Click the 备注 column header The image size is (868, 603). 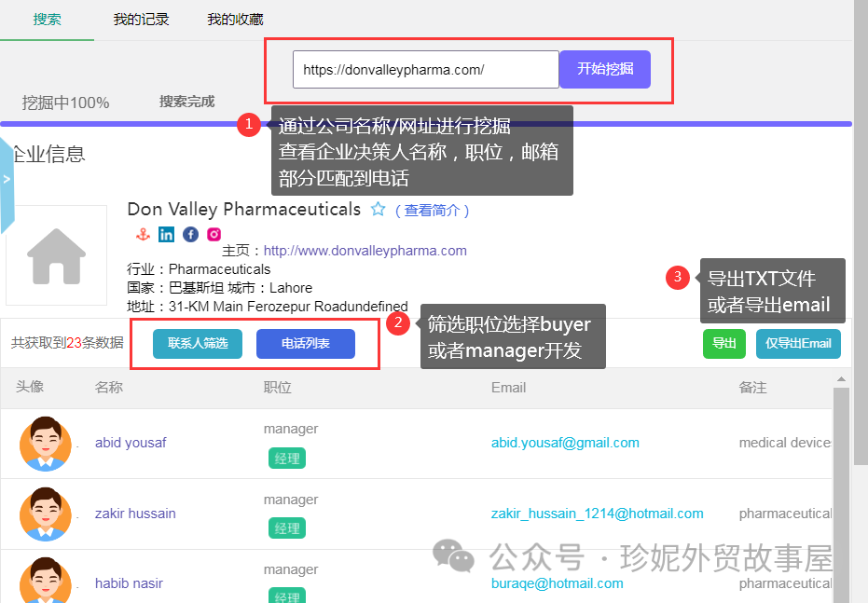pos(753,388)
